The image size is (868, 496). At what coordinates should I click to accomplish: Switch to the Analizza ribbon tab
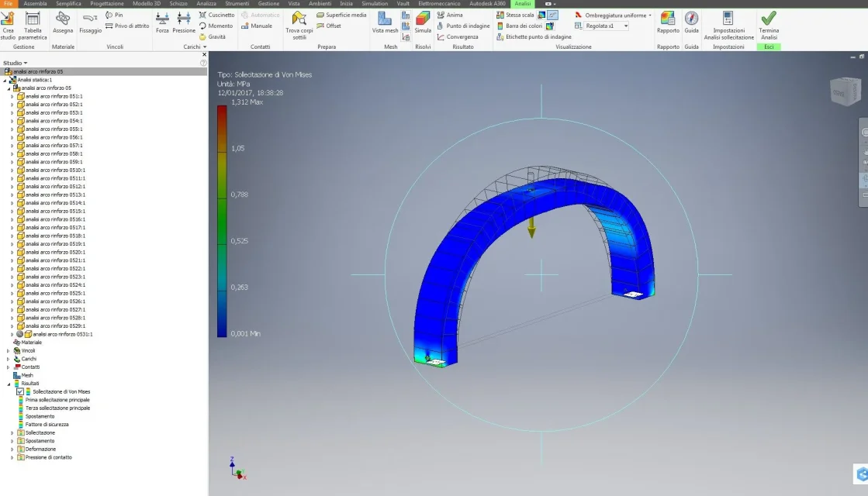tap(206, 3)
